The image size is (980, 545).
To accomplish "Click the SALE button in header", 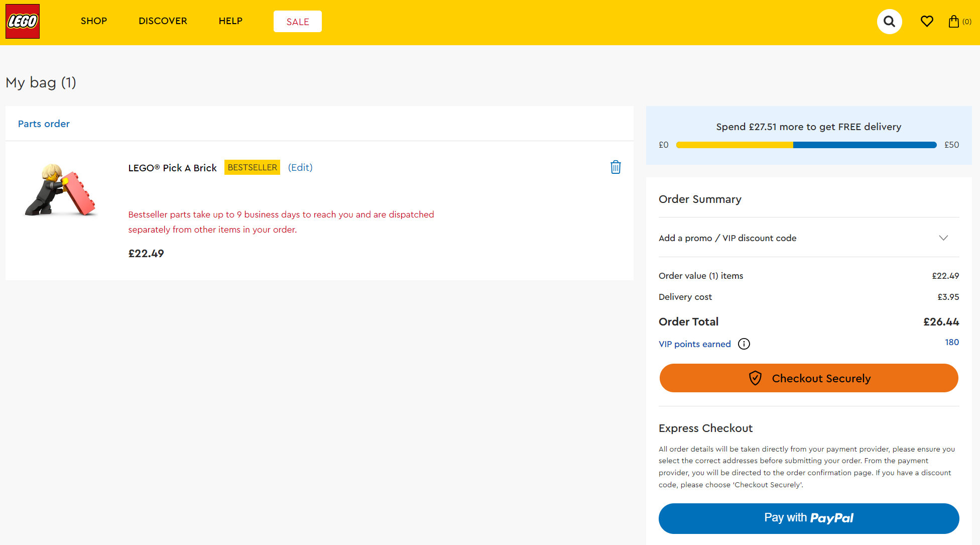I will click(298, 22).
